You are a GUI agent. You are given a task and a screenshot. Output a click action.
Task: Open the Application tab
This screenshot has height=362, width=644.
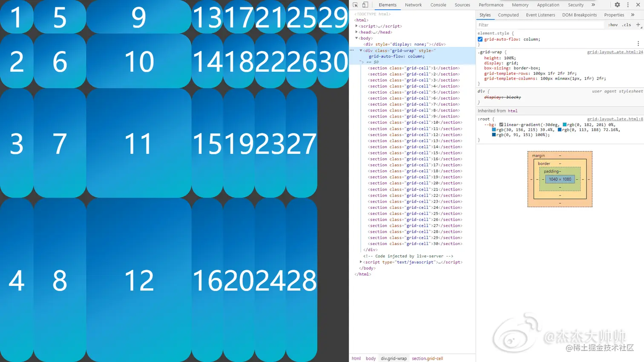pyautogui.click(x=548, y=5)
